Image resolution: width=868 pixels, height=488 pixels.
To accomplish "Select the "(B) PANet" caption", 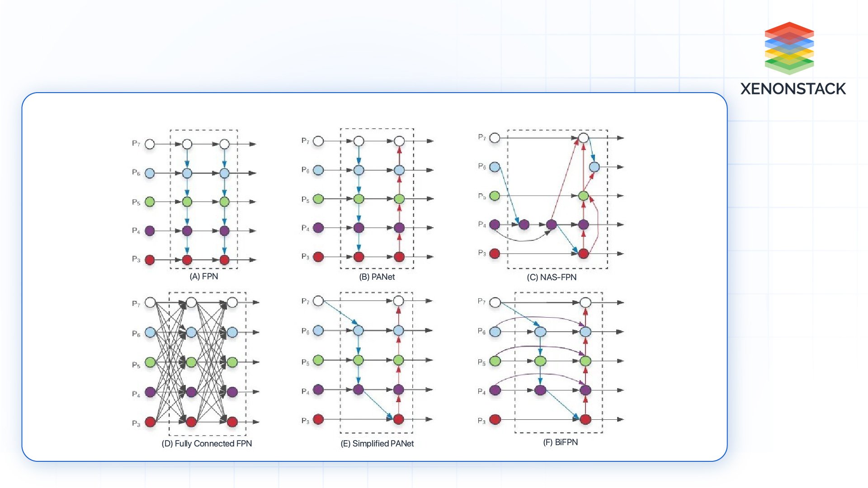I will (x=377, y=277).
